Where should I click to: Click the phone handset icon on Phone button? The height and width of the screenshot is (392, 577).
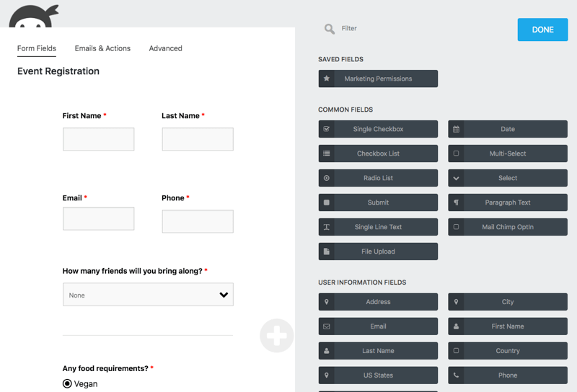[x=456, y=375]
